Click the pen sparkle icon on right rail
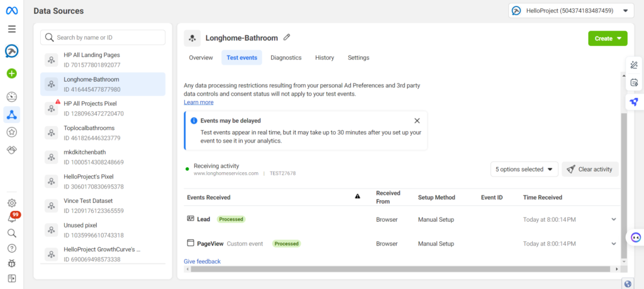 click(634, 65)
